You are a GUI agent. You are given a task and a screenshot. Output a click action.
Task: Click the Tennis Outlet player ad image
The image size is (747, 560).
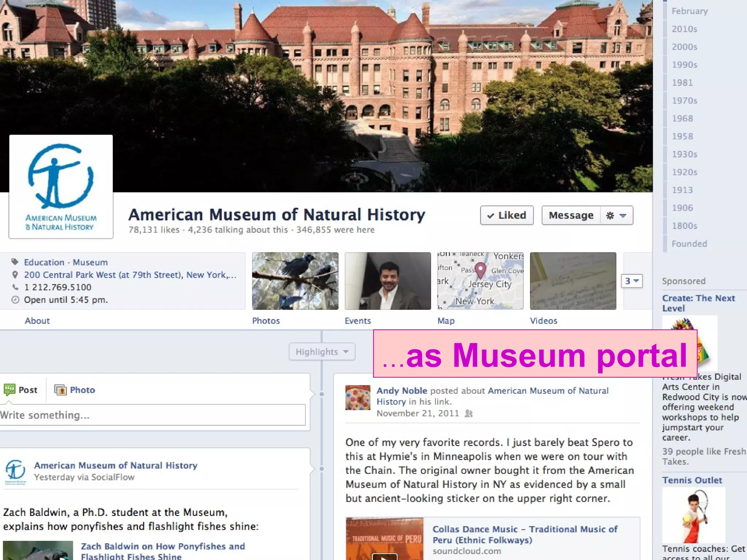click(x=693, y=515)
